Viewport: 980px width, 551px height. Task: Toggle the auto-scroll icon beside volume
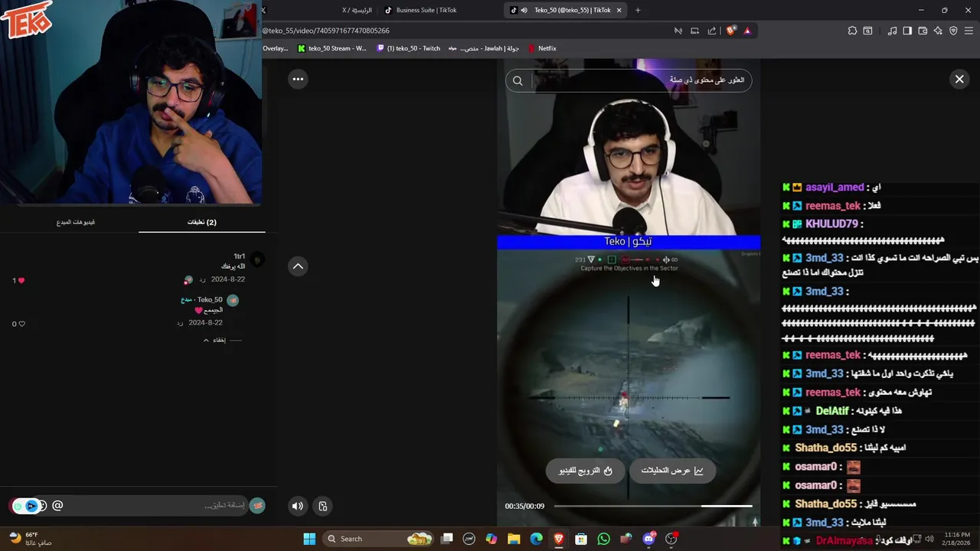tap(322, 506)
